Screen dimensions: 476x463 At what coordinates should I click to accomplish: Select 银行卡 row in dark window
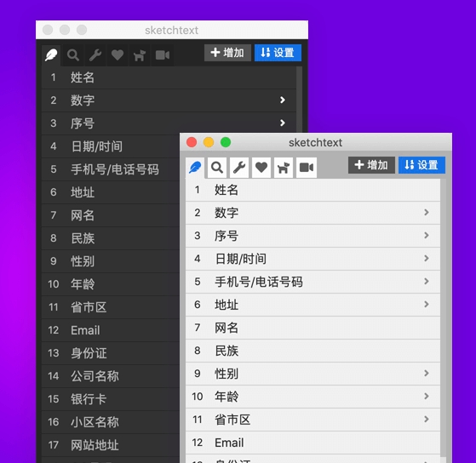(x=111, y=399)
